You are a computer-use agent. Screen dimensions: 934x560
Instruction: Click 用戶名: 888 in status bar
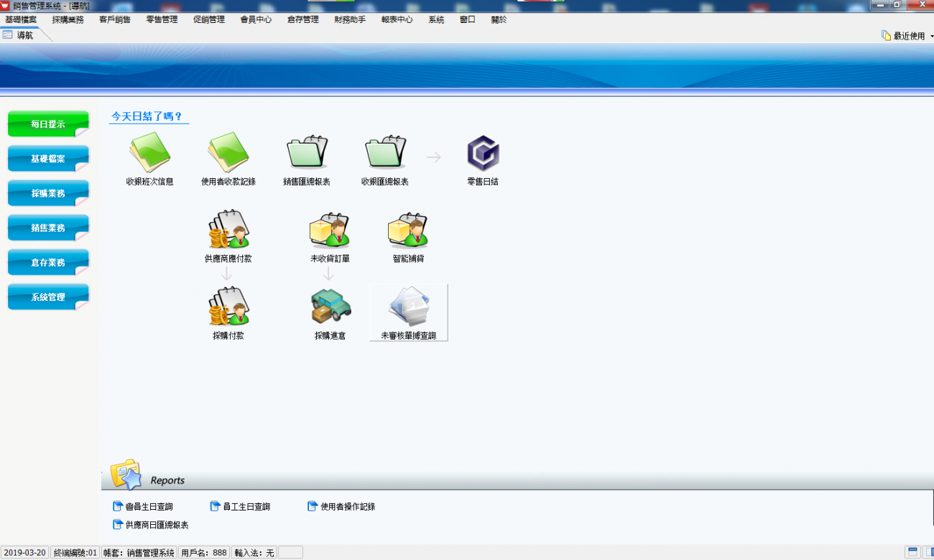(204, 553)
